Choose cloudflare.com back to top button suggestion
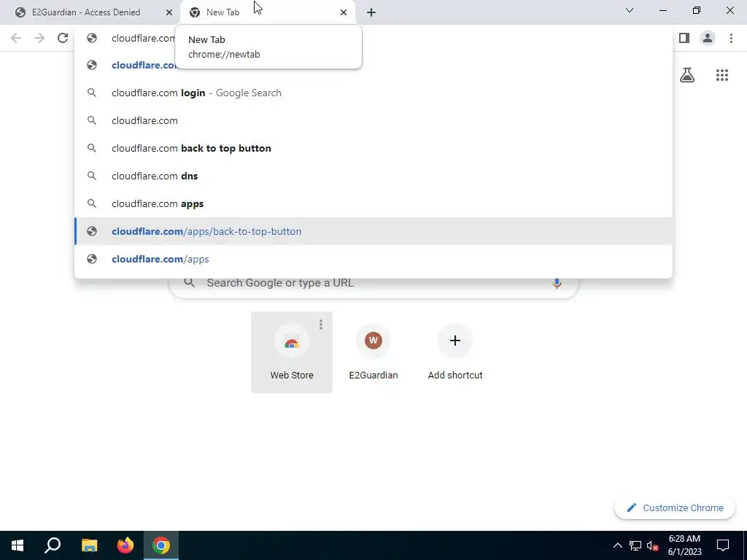 point(373,148)
